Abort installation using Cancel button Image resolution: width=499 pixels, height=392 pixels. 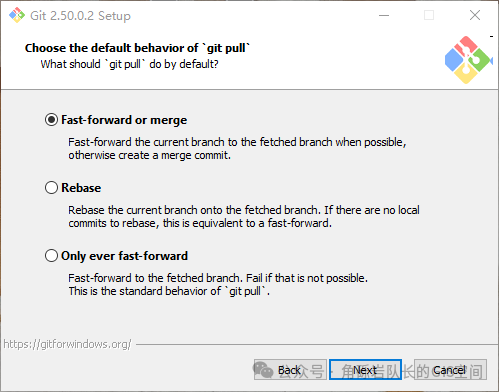click(x=450, y=370)
